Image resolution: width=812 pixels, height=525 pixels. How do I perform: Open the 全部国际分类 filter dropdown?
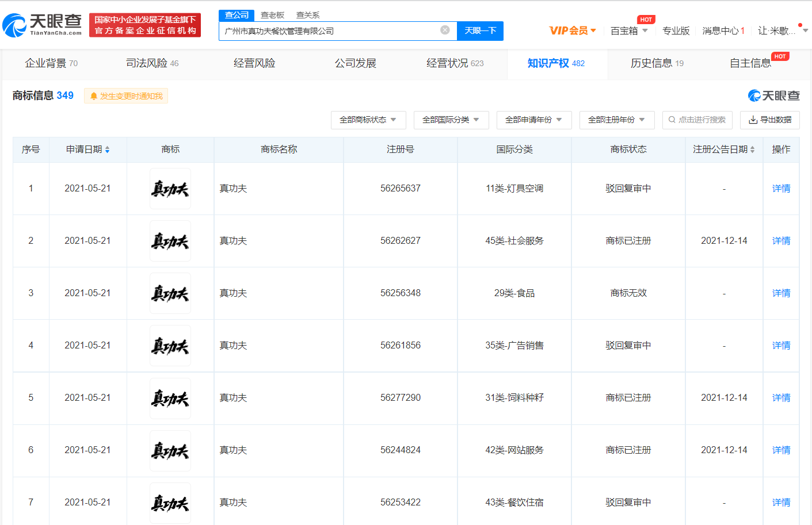pyautogui.click(x=451, y=120)
